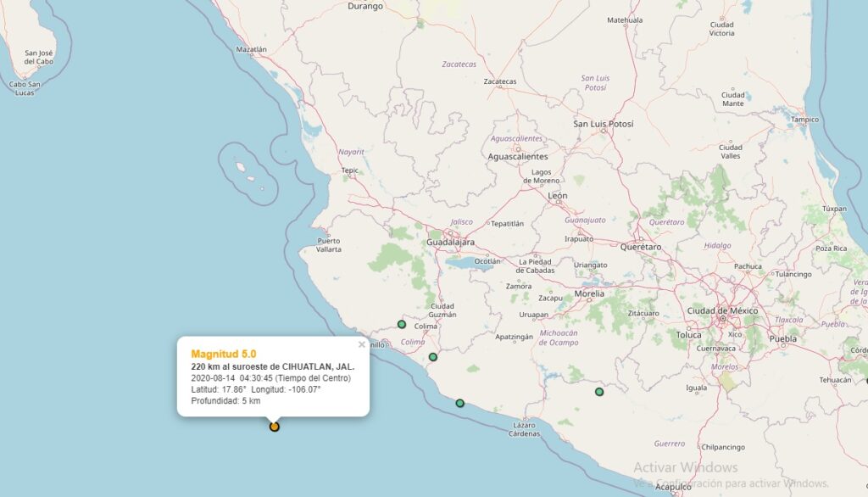Click the green marker south of Colima state label
The height and width of the screenshot is (497, 868).
coord(432,357)
